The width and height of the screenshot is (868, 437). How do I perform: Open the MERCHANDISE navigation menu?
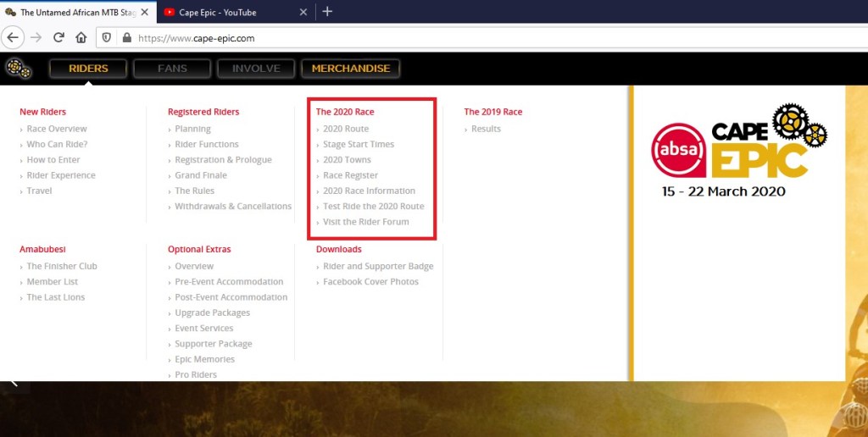click(x=351, y=69)
